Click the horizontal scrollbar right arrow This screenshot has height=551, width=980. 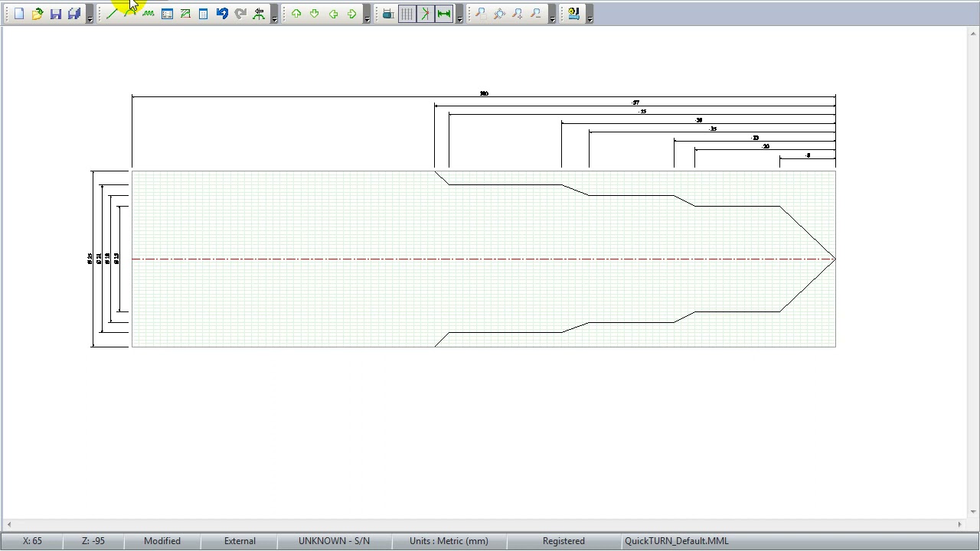coord(959,524)
